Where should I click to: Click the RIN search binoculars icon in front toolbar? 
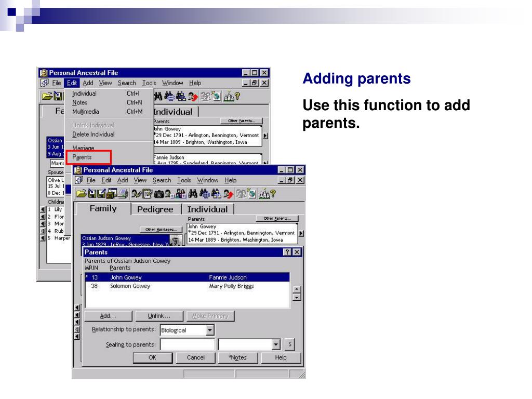coord(205,194)
